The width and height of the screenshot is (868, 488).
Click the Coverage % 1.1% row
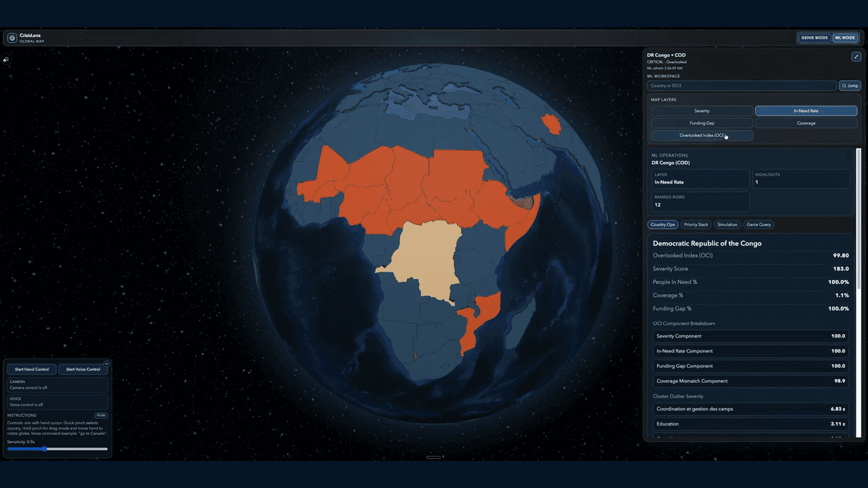[x=751, y=295]
